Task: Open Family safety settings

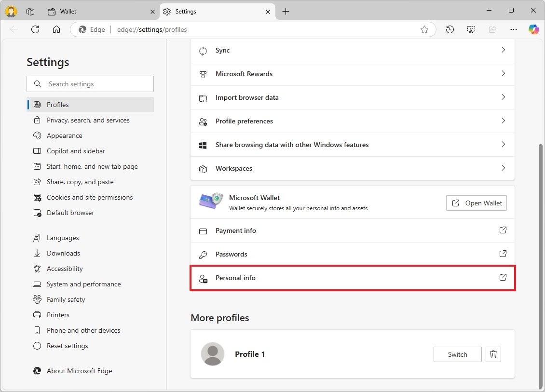Action: (90, 299)
